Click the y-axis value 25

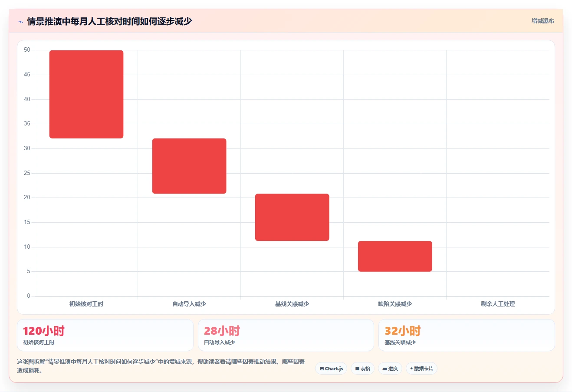coord(27,173)
